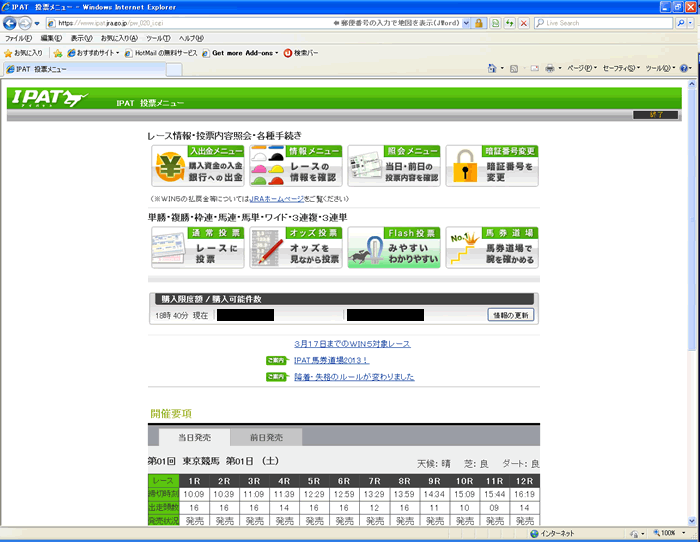Open the 表示(V) menu

pyautogui.click(x=81, y=38)
